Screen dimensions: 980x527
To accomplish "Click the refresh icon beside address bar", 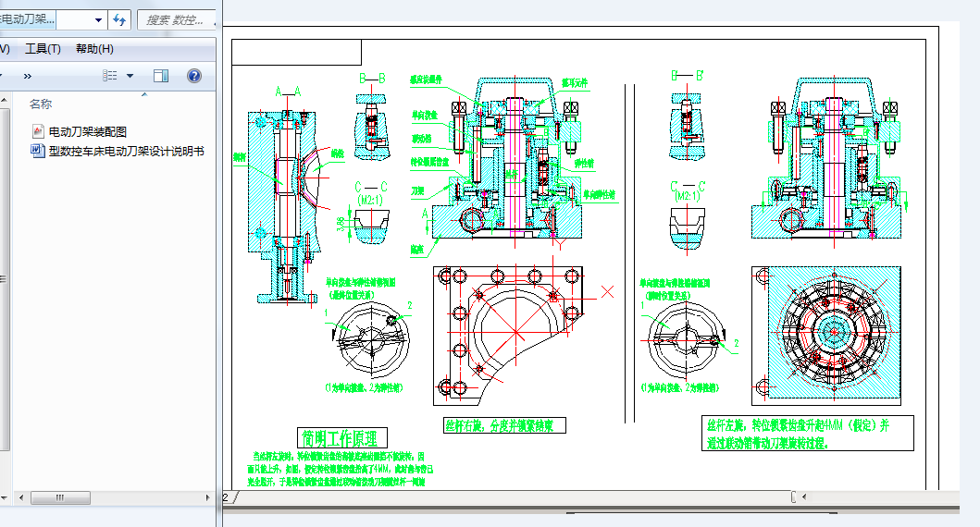I will pos(119,19).
